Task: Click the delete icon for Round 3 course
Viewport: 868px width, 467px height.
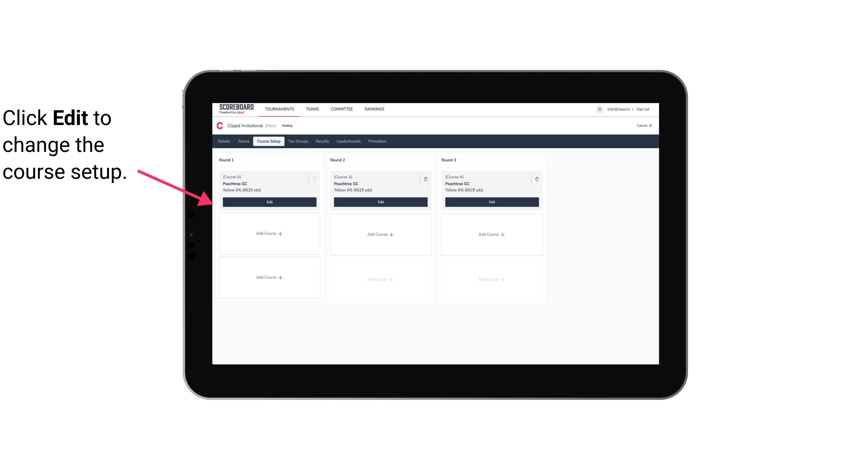Action: pos(536,179)
